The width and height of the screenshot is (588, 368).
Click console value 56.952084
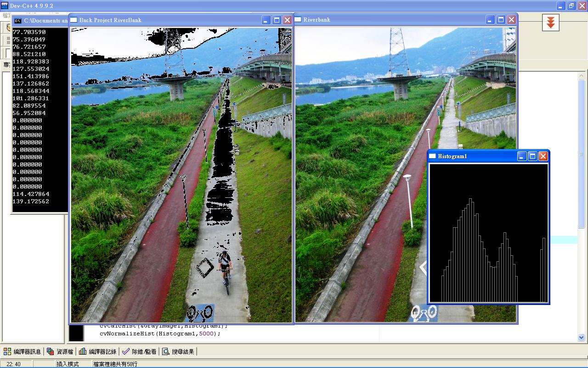point(29,113)
